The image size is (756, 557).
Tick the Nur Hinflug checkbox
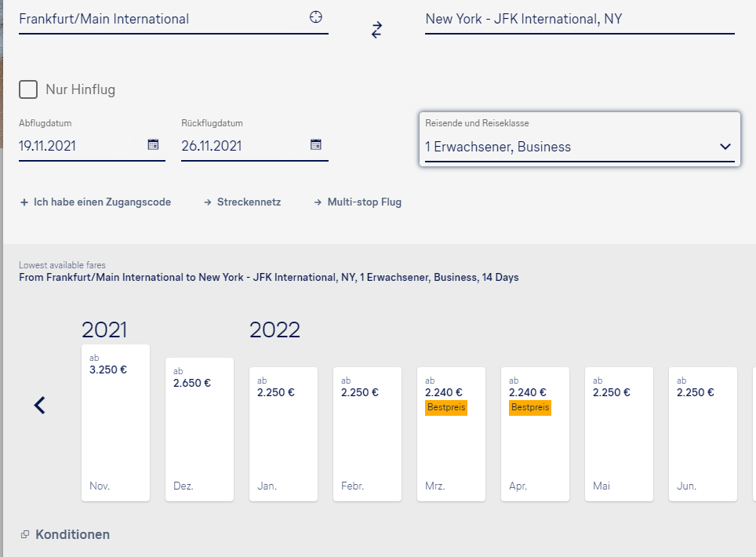coord(28,89)
